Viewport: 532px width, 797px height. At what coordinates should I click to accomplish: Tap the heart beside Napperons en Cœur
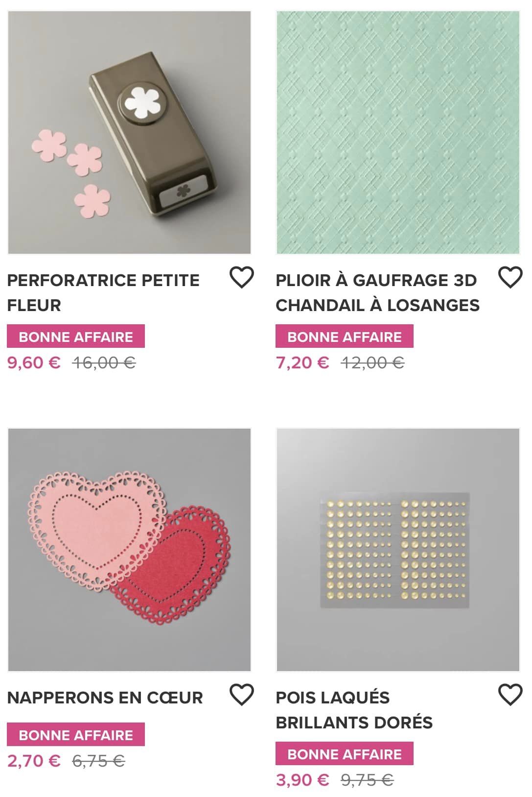[x=242, y=695]
